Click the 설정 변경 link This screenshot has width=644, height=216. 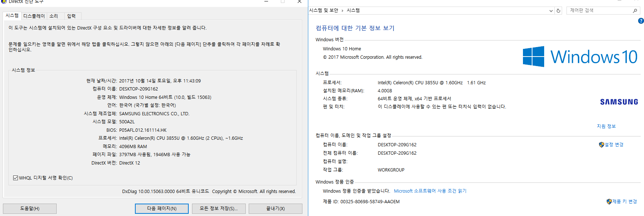(614, 145)
